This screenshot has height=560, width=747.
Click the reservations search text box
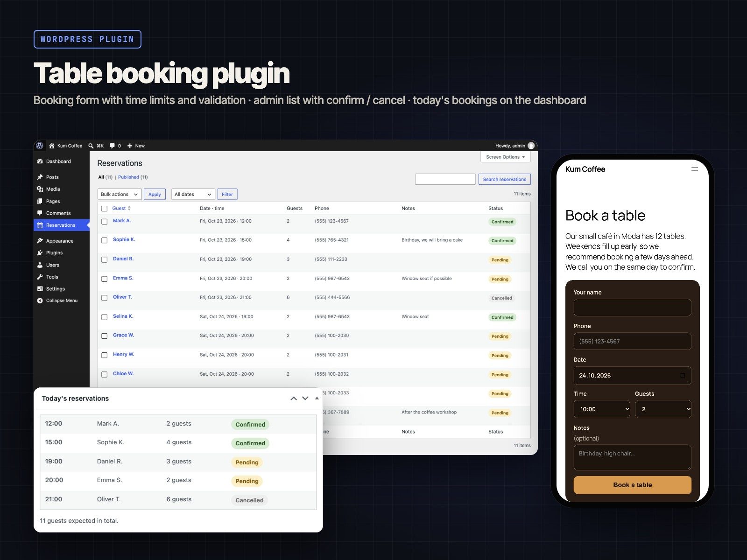tap(445, 179)
